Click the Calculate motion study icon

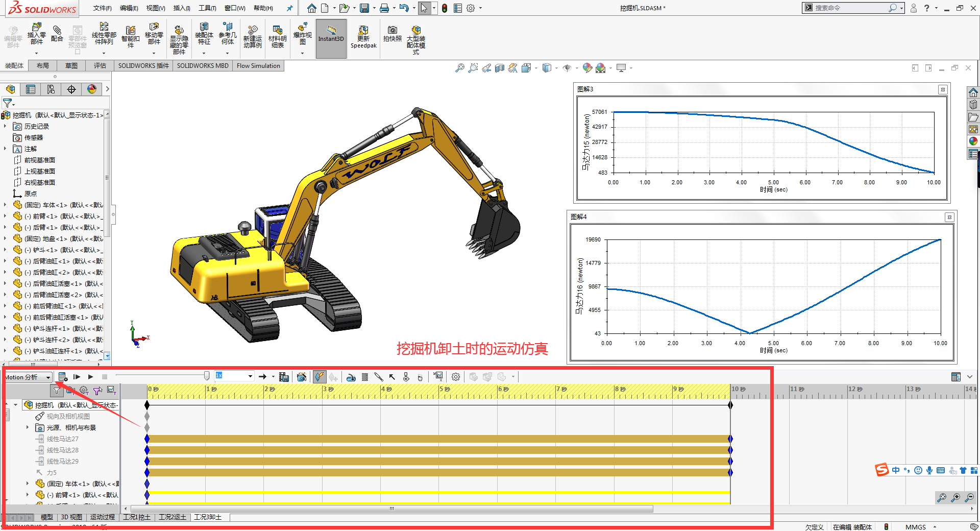click(x=62, y=377)
